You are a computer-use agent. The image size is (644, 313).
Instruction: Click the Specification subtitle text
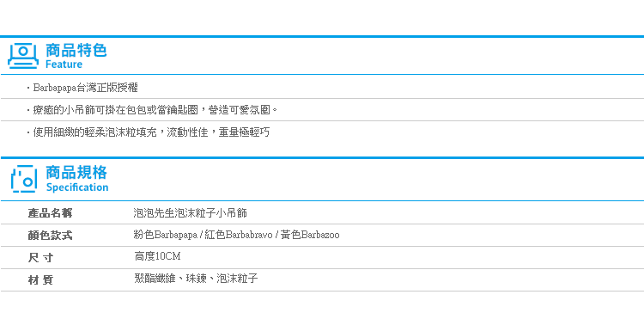(77, 187)
